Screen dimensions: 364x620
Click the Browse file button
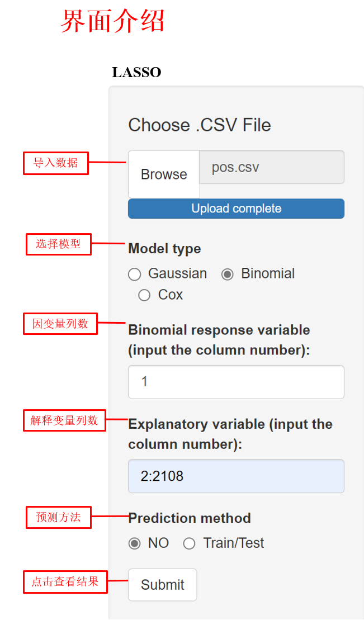click(x=164, y=174)
